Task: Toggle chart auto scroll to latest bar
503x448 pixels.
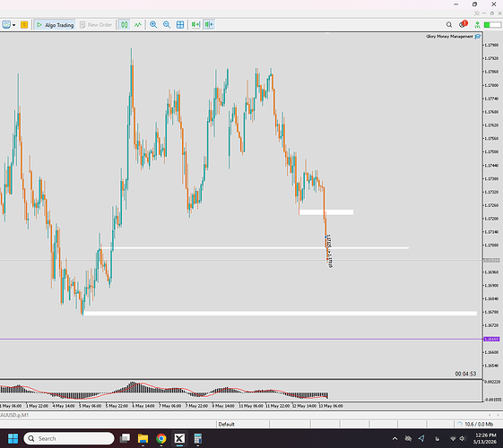Action: click(x=195, y=25)
